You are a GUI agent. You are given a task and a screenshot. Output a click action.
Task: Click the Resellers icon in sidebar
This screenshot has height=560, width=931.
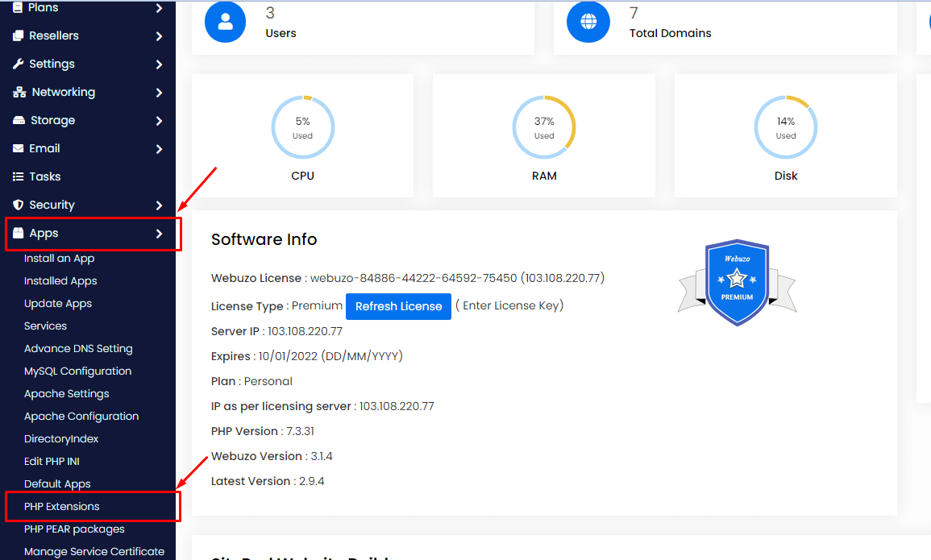18,35
